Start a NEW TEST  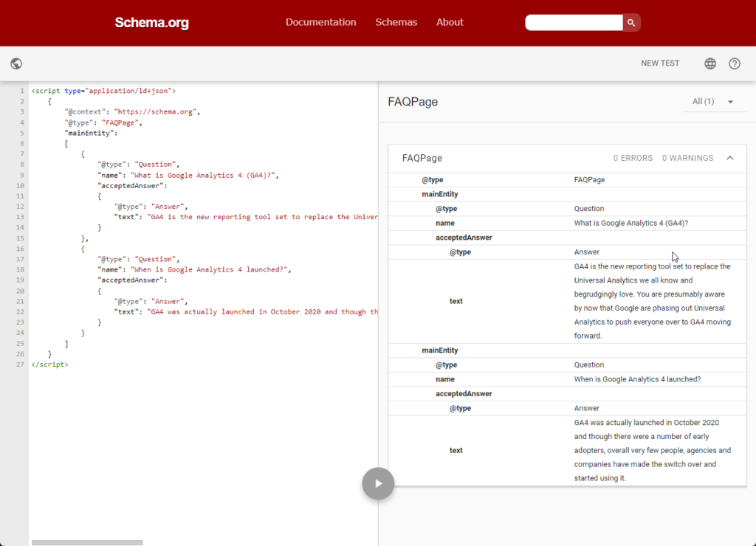pyautogui.click(x=660, y=63)
